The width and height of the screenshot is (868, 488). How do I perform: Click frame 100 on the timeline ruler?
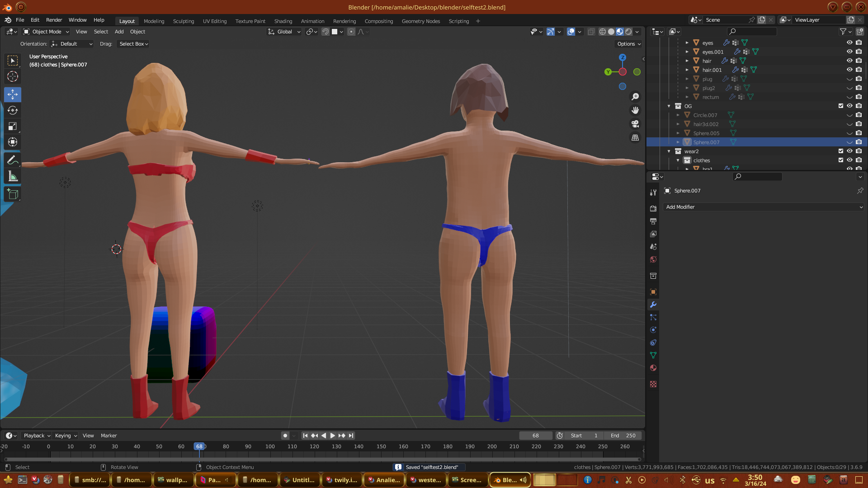click(x=270, y=446)
